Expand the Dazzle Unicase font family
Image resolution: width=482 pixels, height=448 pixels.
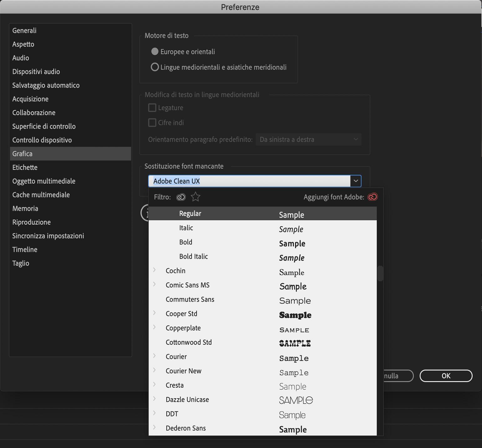click(x=154, y=399)
